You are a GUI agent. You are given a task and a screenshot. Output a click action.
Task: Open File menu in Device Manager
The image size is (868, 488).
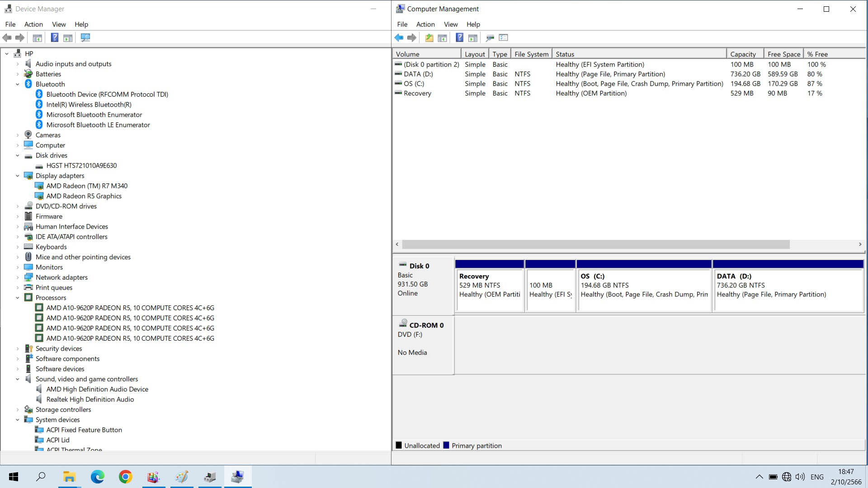[x=10, y=24]
